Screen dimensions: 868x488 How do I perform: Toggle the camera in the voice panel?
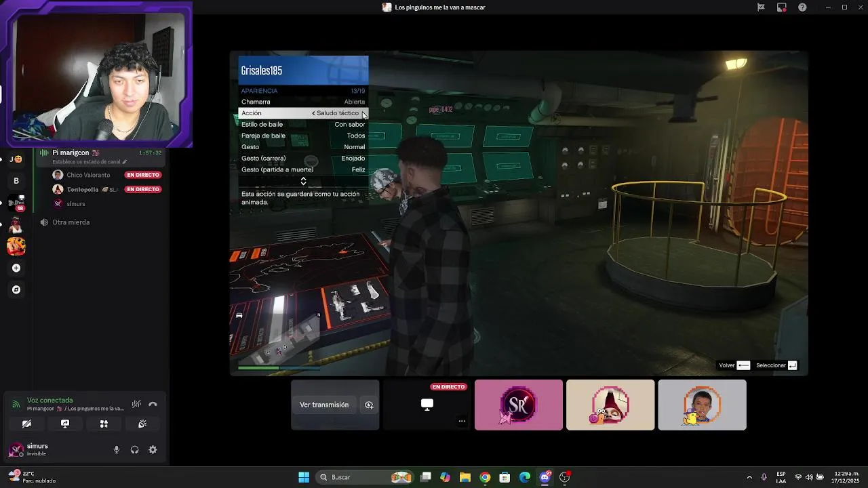pyautogui.click(x=26, y=424)
